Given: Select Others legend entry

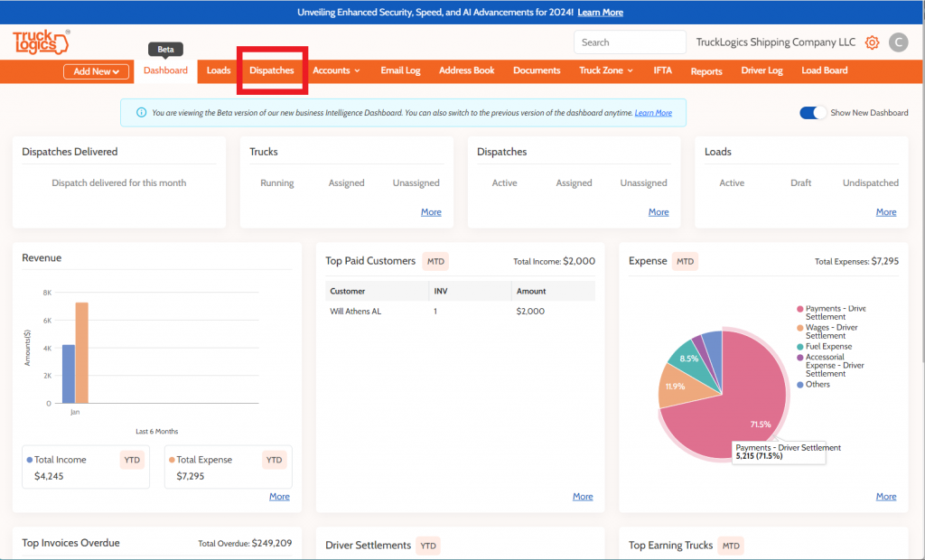Looking at the screenshot, I should 814,384.
